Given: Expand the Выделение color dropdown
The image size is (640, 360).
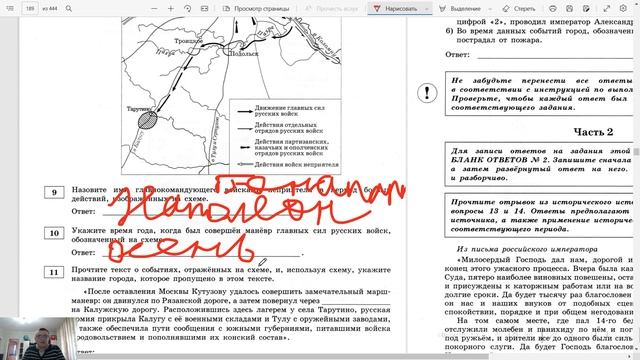Looking at the screenshot, I should click(490, 8).
